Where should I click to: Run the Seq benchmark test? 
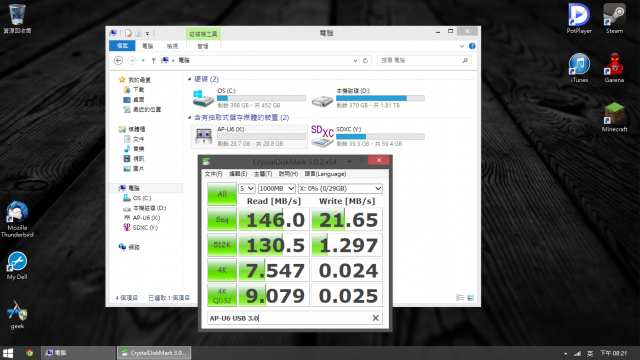pyautogui.click(x=222, y=220)
